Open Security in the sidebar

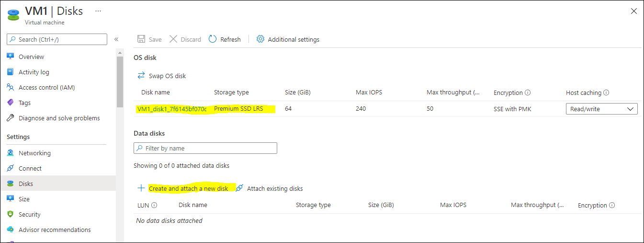30,214
